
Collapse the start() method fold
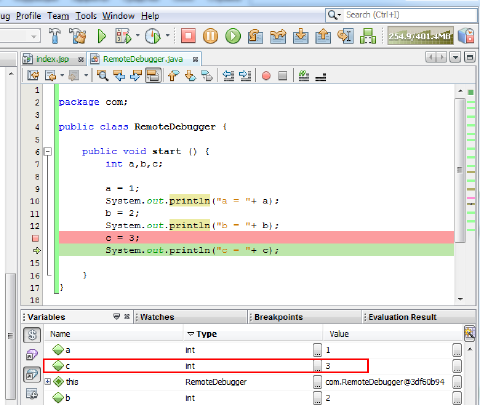pyautogui.click(x=48, y=152)
